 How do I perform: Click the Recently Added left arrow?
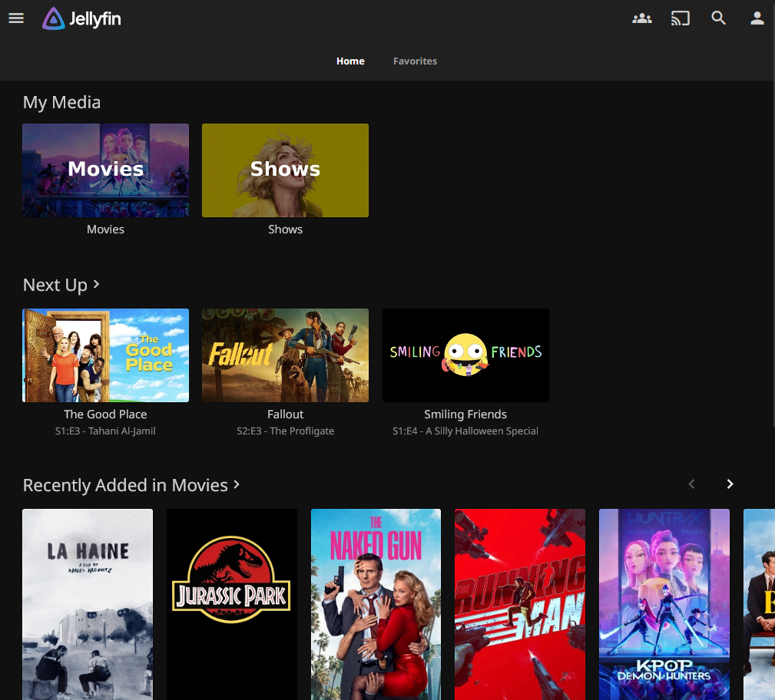point(691,484)
